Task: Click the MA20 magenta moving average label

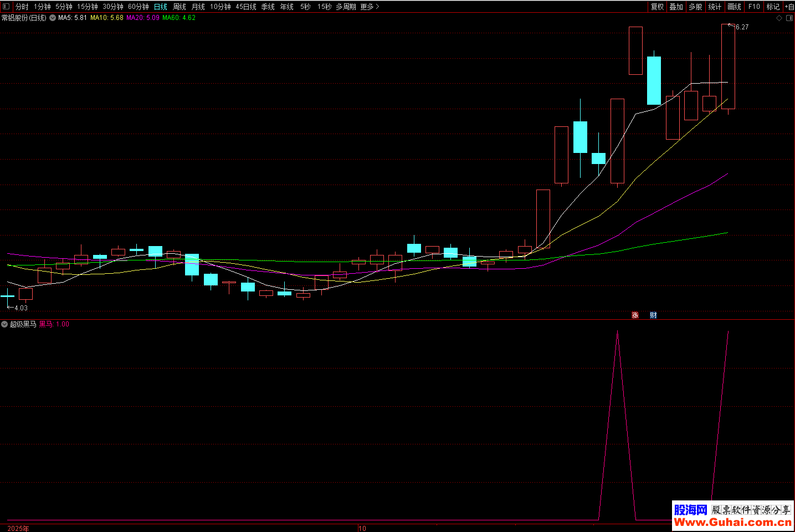Action: (143, 18)
